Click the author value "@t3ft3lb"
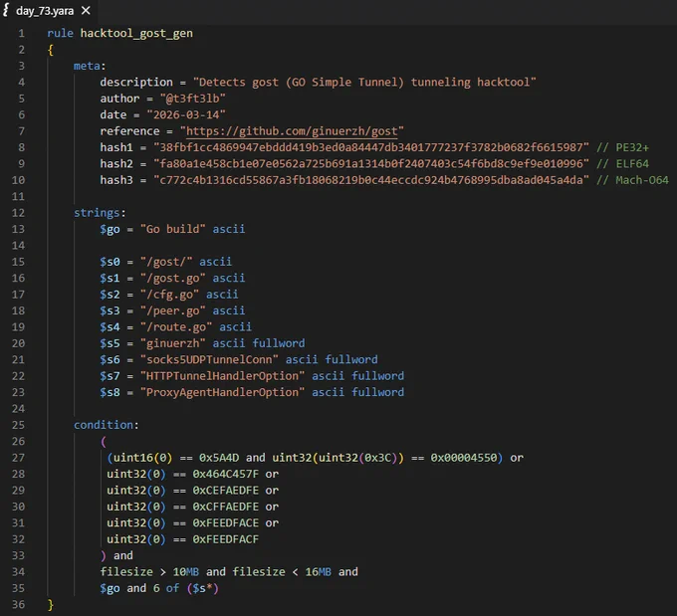 (192, 99)
